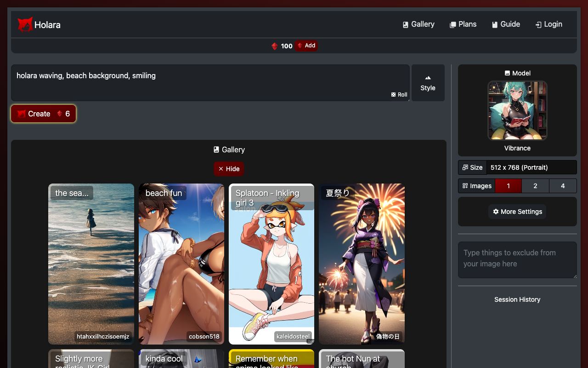Image resolution: width=588 pixels, height=368 pixels.
Task: Click the Images label icon
Action: pyautogui.click(x=465, y=186)
